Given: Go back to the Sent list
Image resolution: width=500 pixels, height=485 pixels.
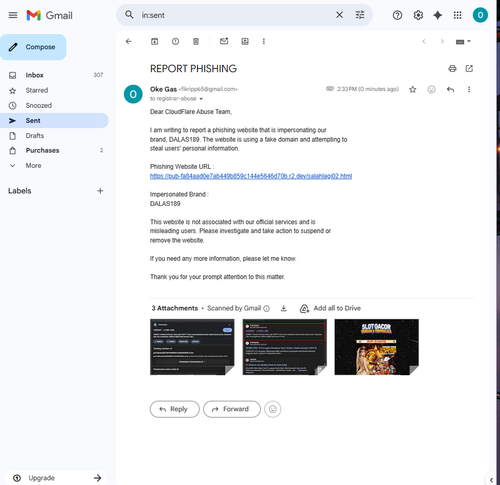Looking at the screenshot, I should point(129,41).
